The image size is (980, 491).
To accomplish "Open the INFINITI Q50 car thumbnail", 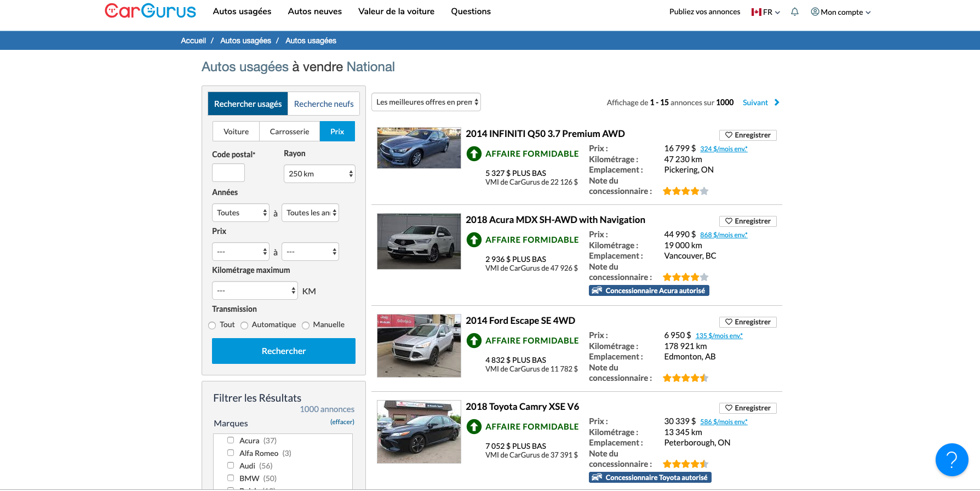I will pyautogui.click(x=419, y=148).
